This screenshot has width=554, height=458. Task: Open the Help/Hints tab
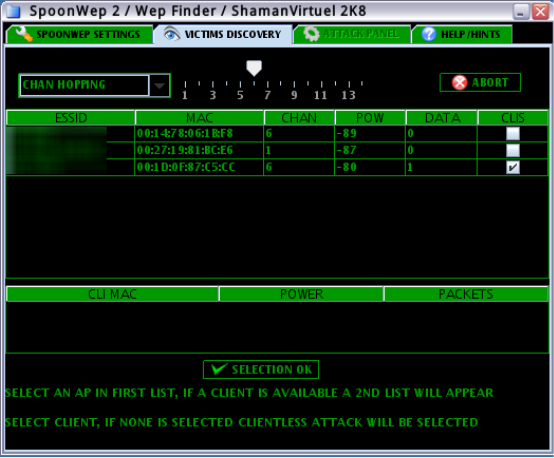[x=462, y=34]
